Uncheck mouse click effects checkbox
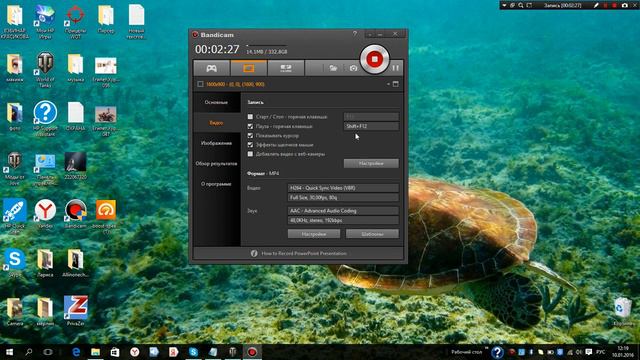Screen dimensions: 640x360 (x=250, y=145)
